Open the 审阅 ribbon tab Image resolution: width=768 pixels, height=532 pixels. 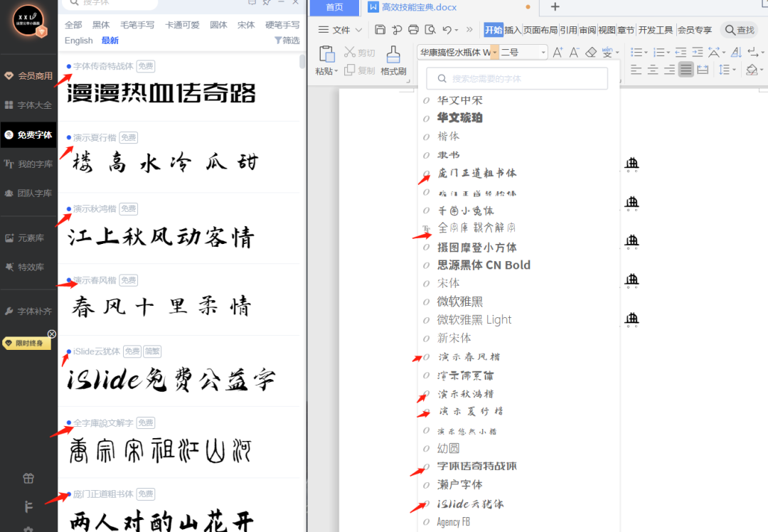587,30
